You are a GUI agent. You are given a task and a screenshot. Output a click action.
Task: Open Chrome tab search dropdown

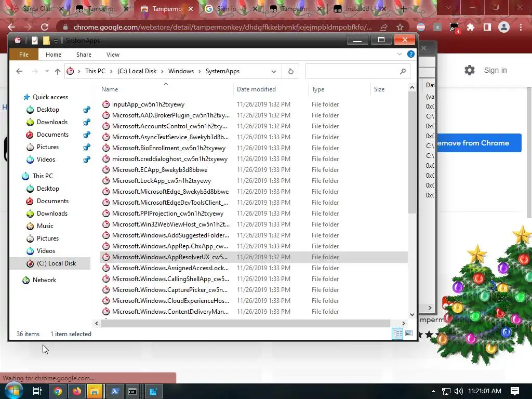(x=448, y=7)
